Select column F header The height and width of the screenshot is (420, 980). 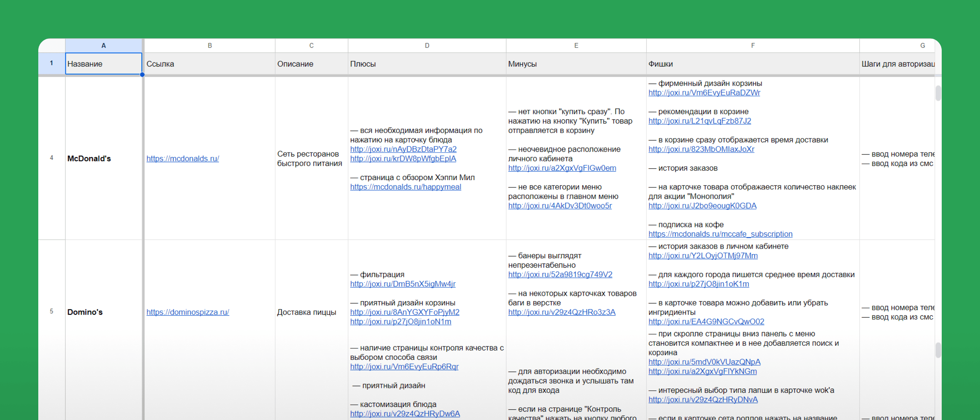click(x=753, y=45)
